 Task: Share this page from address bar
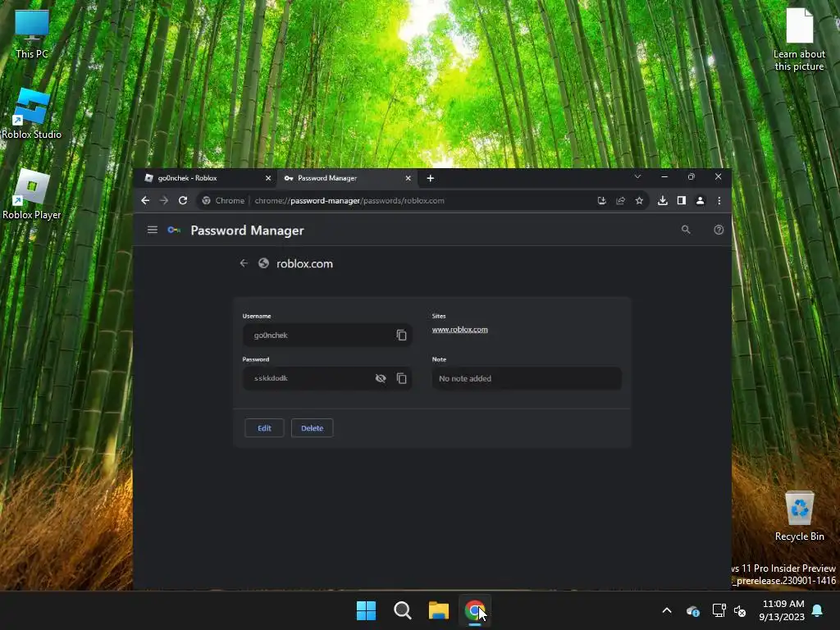[x=620, y=200]
